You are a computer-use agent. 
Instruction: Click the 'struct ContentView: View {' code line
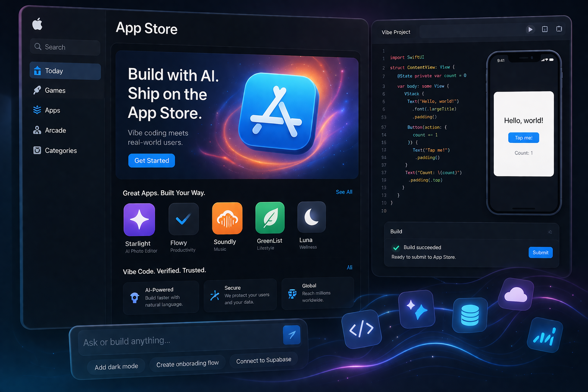pyautogui.click(x=422, y=67)
